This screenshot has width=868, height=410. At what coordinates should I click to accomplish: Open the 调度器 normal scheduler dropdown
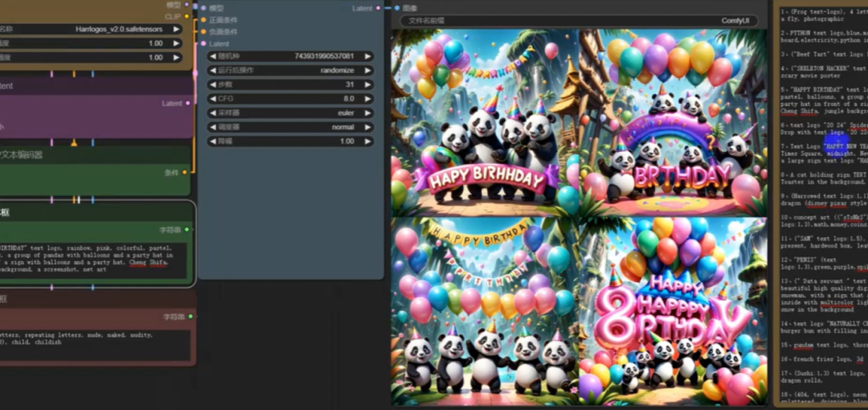click(290, 127)
